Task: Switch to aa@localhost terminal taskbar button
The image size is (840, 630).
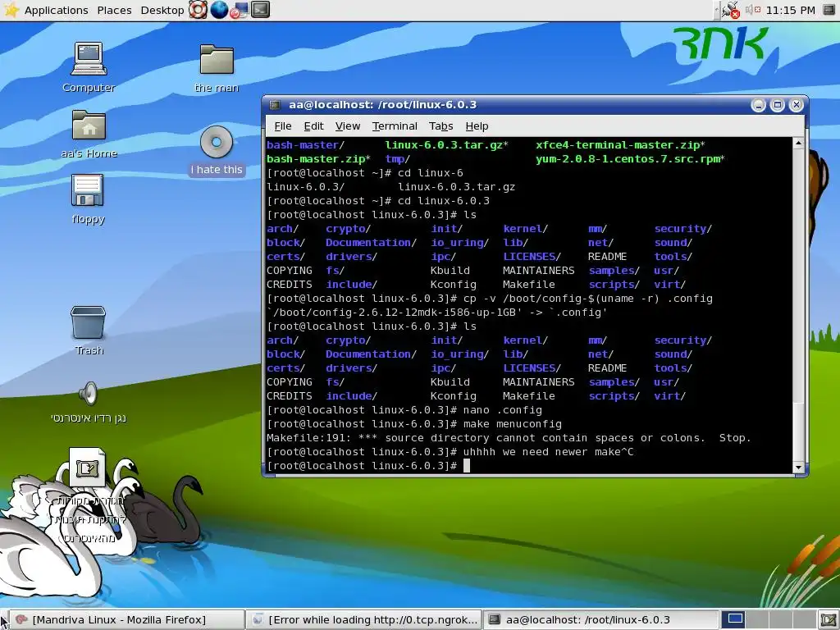Action: pos(601,620)
